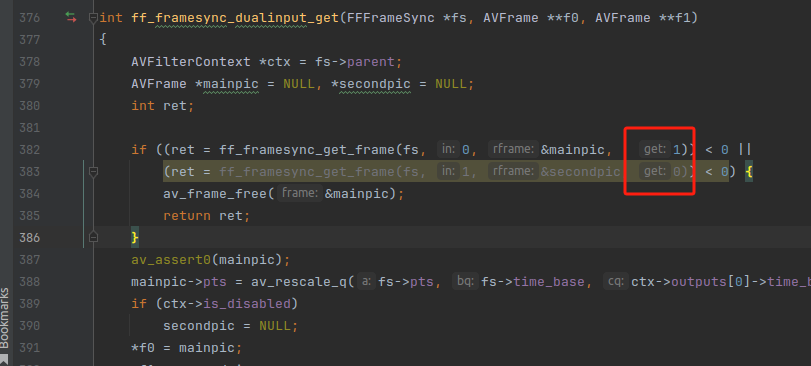Click the function name ff_framesync_dualinput_get
The image size is (811, 366).
click(x=235, y=19)
